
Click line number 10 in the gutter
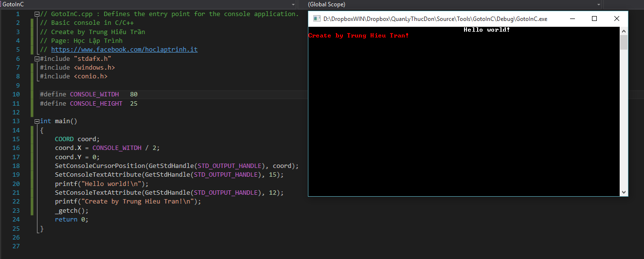pos(17,94)
